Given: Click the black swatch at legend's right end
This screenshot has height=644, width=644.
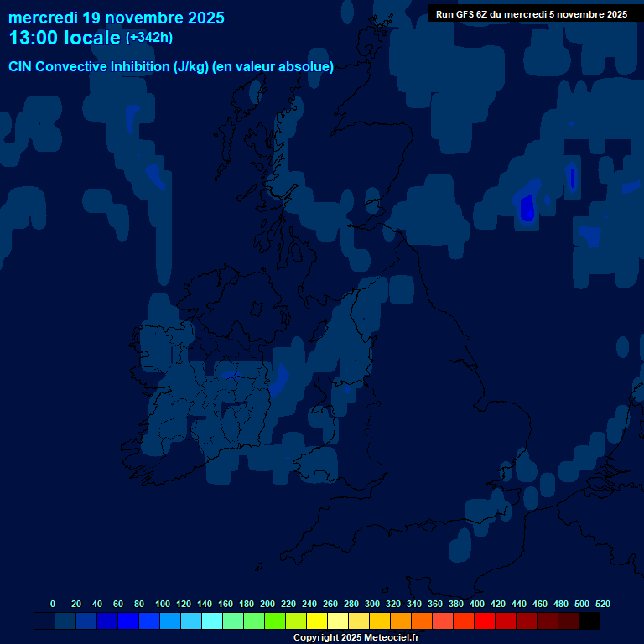Looking at the screenshot, I should tap(589, 621).
